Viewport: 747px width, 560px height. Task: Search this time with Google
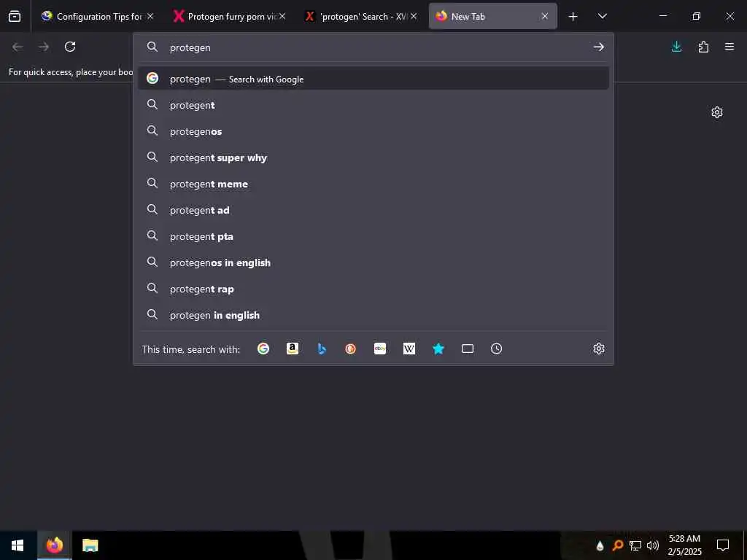point(263,349)
